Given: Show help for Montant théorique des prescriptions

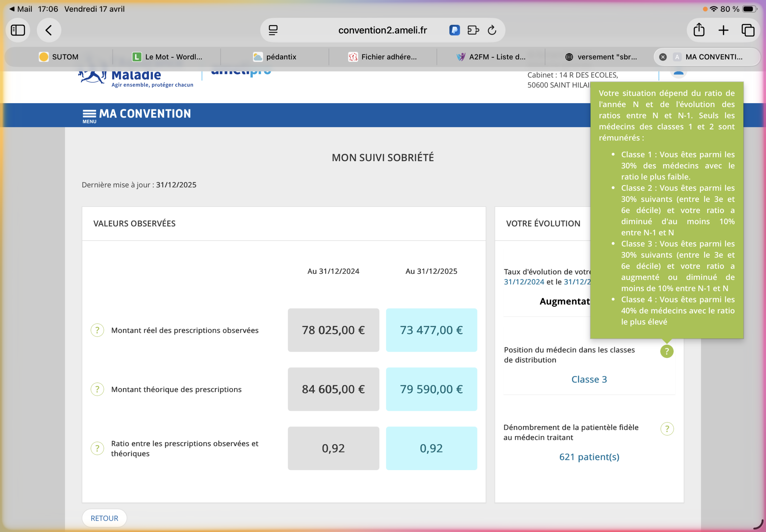Looking at the screenshot, I should pyautogui.click(x=97, y=389).
